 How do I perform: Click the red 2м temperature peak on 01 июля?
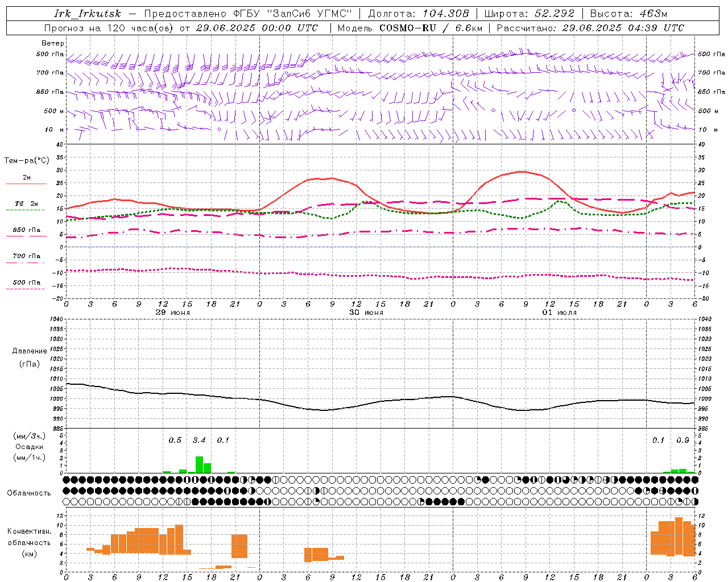(x=522, y=172)
